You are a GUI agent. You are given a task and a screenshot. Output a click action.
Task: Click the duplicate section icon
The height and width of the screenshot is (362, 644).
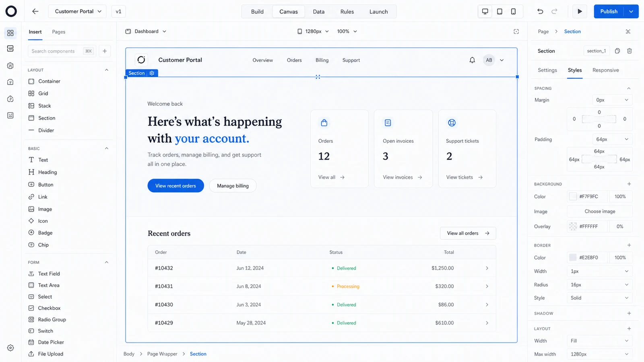(x=617, y=51)
